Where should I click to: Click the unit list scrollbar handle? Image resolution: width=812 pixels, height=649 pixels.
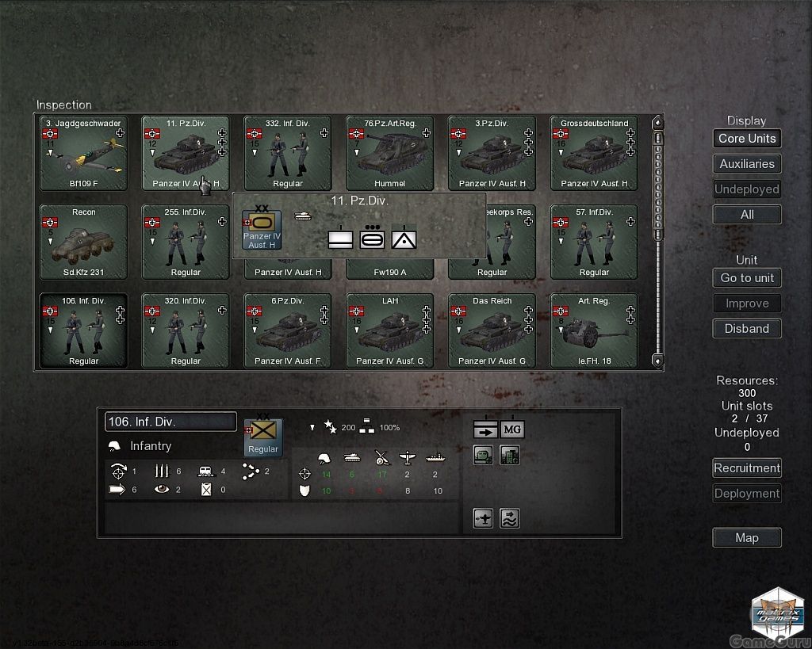coord(657,186)
